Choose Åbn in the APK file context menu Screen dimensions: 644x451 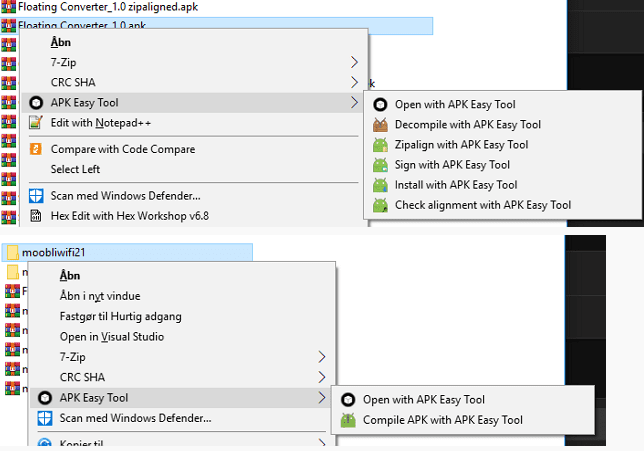pos(194,42)
